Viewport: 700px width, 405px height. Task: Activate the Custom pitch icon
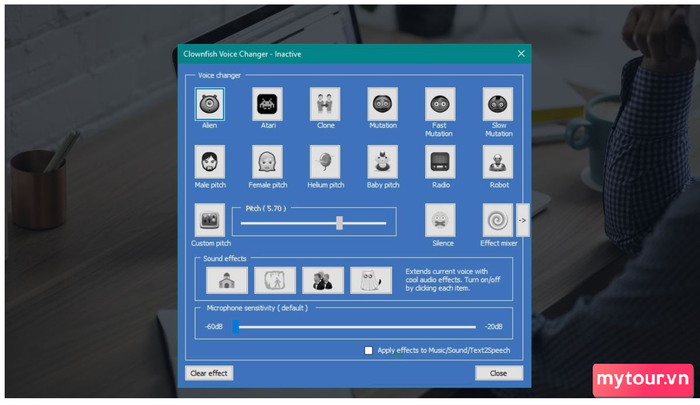click(209, 220)
